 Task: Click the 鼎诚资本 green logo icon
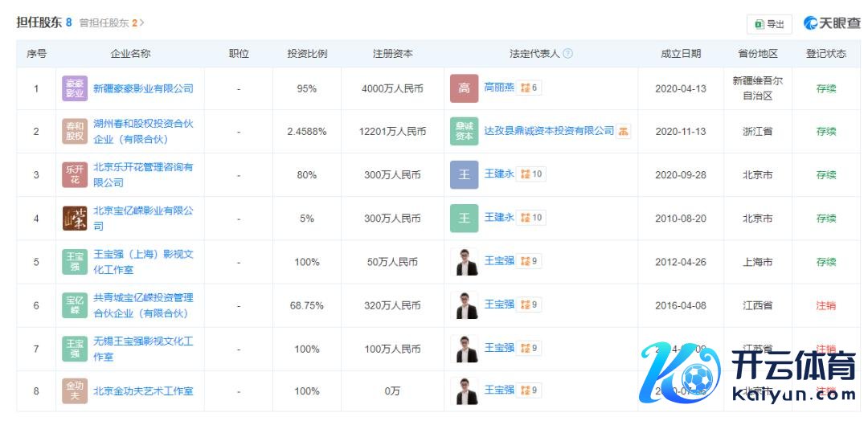click(x=464, y=132)
